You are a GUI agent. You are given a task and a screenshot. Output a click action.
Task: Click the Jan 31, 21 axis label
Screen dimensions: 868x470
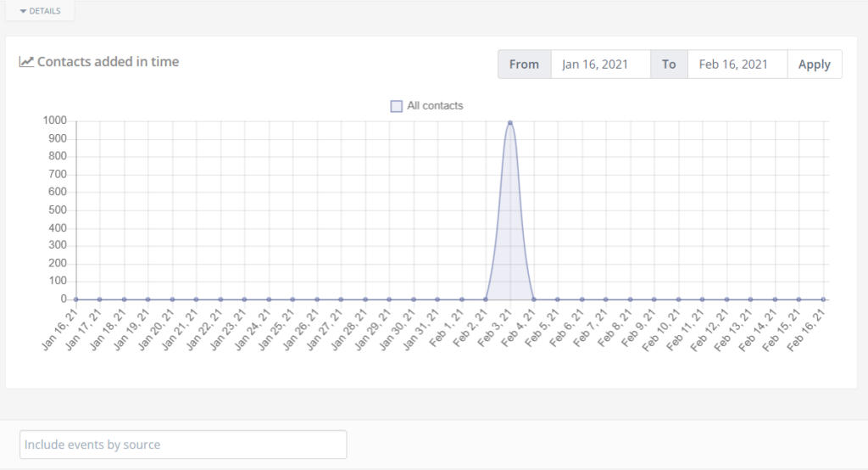(420, 328)
